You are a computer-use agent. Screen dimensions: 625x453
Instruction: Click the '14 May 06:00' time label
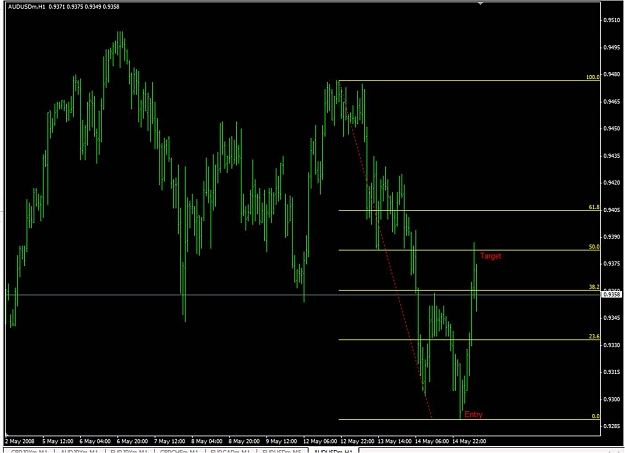tap(432, 441)
